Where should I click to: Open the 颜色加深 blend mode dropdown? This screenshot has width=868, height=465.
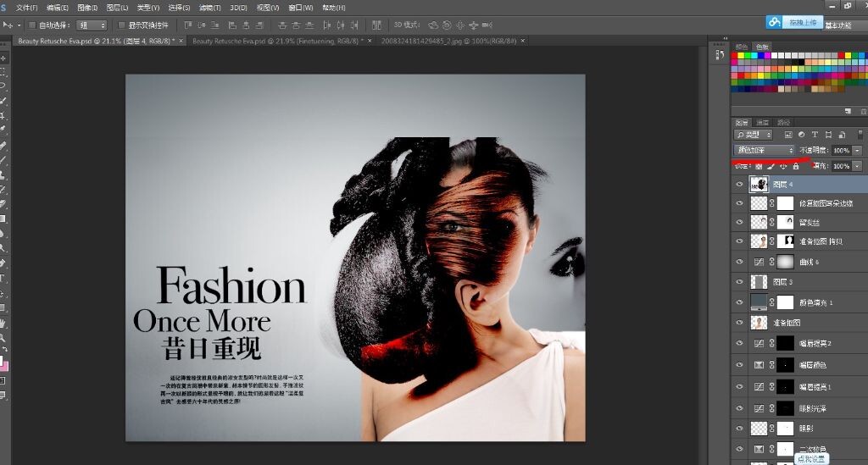tap(764, 150)
